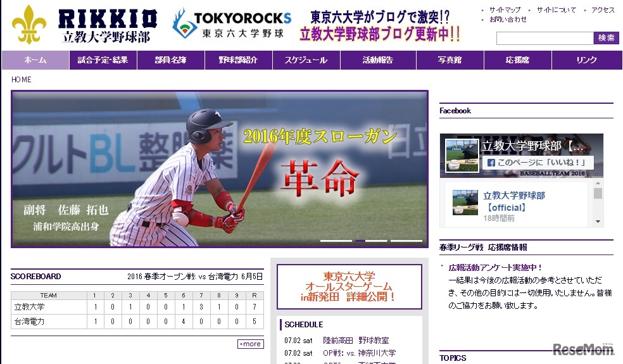Open the サイトについて link
623x364 pixels.
click(557, 10)
